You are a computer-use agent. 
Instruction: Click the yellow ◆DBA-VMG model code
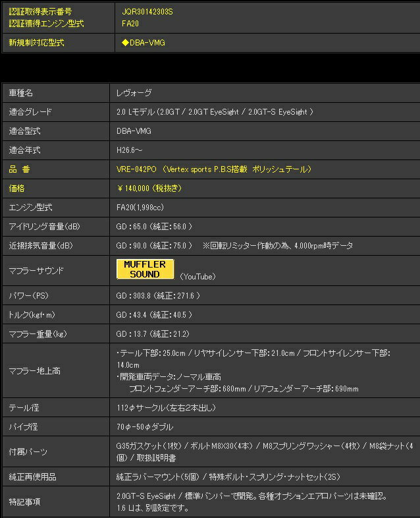click(x=144, y=43)
